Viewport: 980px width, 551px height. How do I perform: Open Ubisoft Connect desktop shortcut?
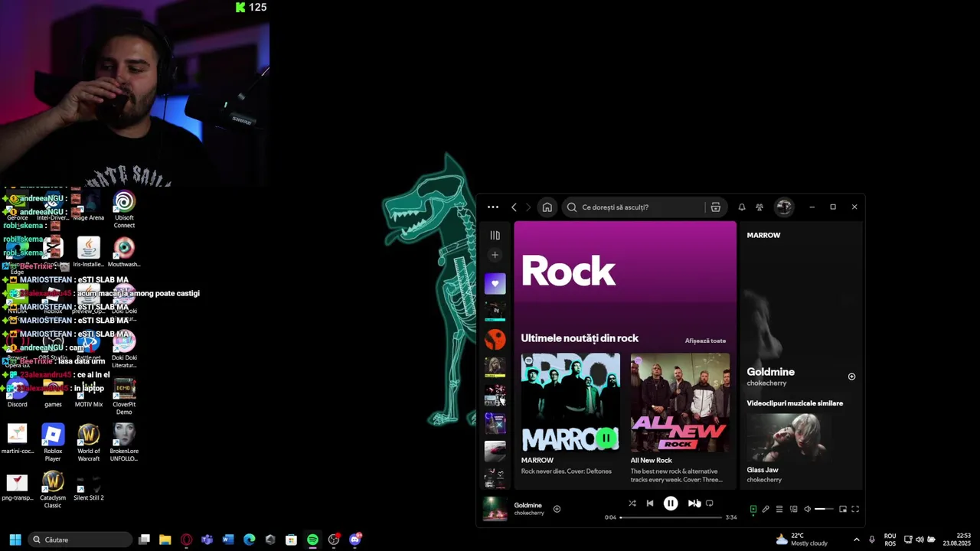click(124, 210)
